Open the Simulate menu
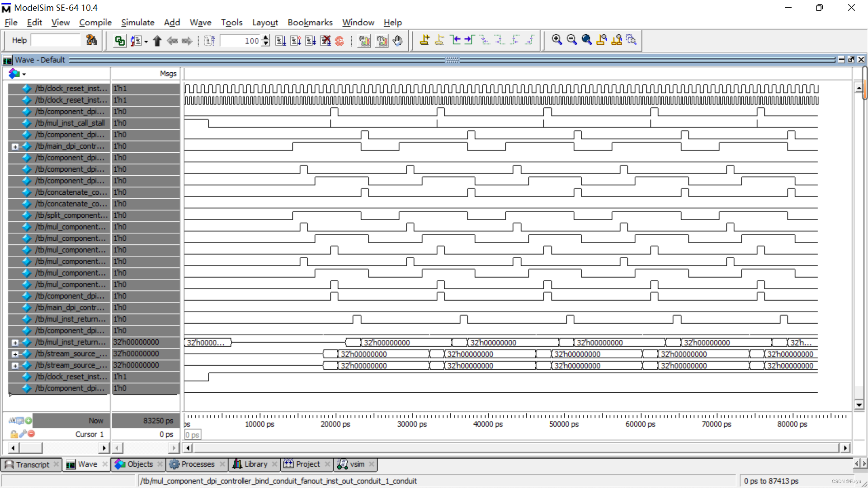Image resolution: width=868 pixels, height=488 pixels. [x=137, y=22]
